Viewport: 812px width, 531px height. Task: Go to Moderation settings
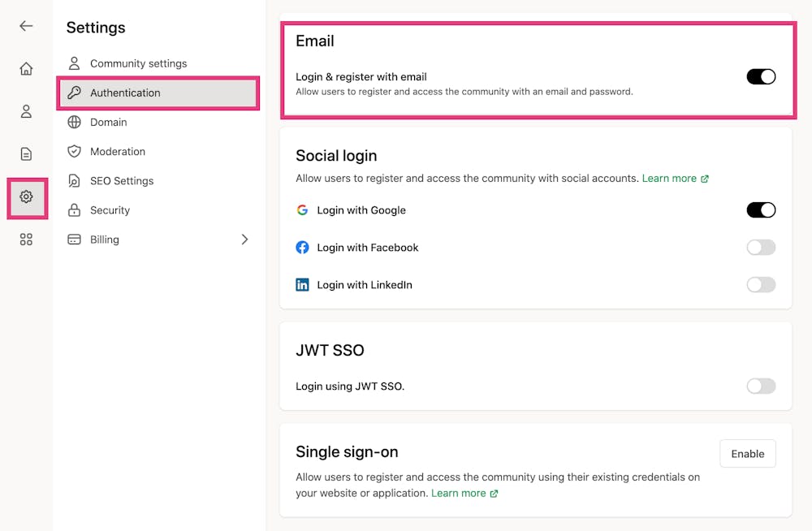[x=118, y=152]
